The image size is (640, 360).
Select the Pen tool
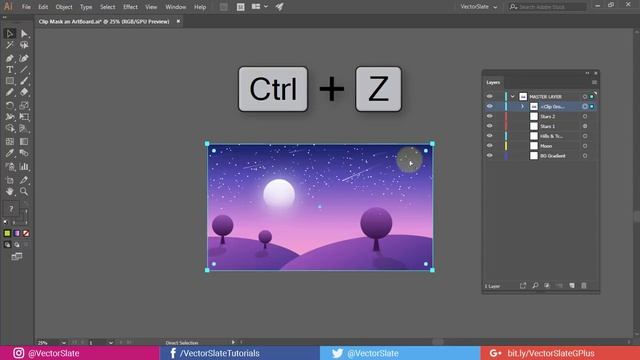tap(10, 58)
